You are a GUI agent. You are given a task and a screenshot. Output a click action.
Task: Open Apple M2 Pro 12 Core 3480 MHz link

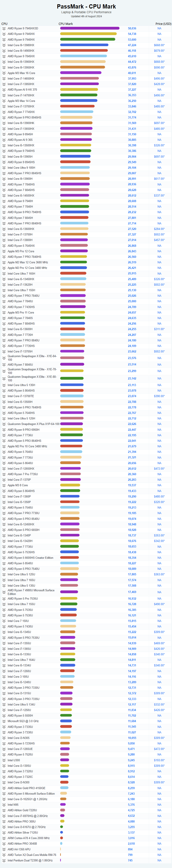(27, 268)
